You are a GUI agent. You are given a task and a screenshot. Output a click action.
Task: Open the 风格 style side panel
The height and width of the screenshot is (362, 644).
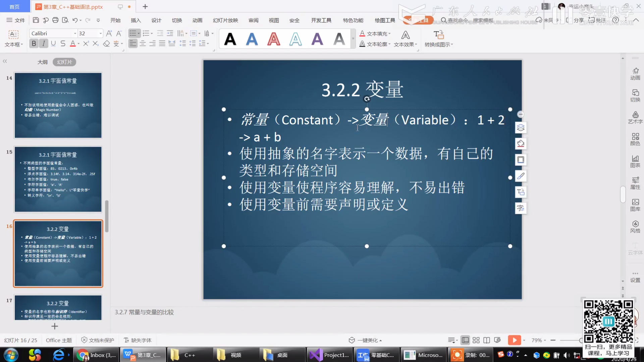pos(635,227)
